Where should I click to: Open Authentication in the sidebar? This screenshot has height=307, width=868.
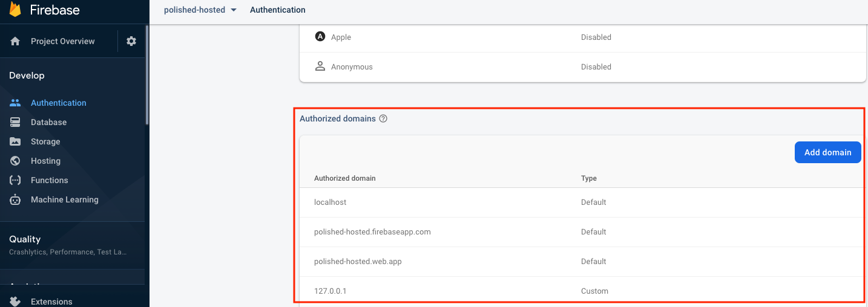[58, 103]
